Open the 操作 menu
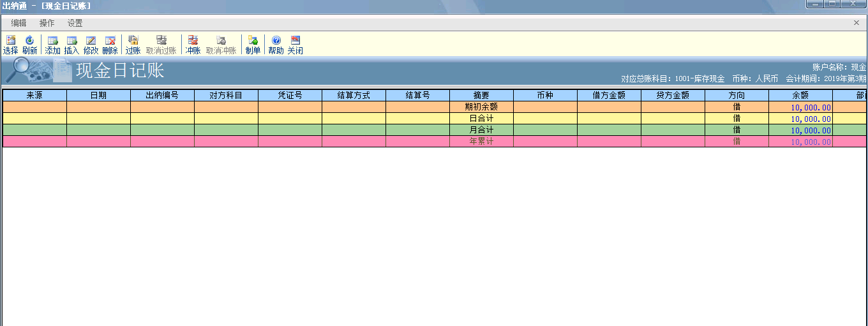Screen dimensions: 868x326 [47, 23]
